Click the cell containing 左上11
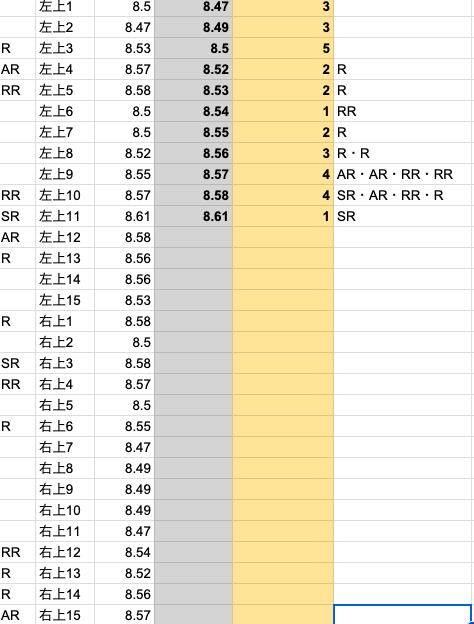This screenshot has height=624, width=474. (x=65, y=216)
